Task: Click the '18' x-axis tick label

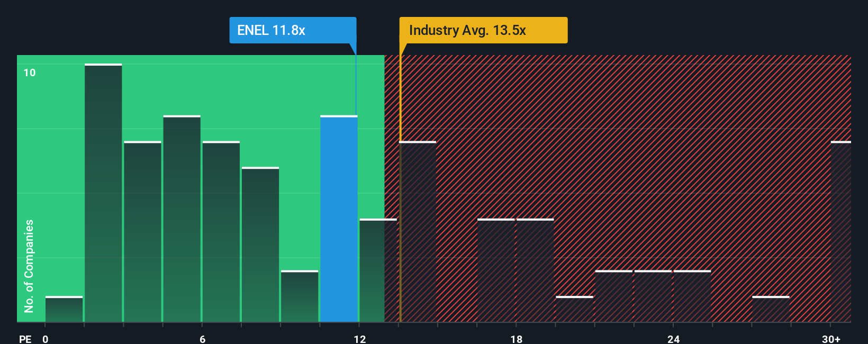Action: (517, 339)
